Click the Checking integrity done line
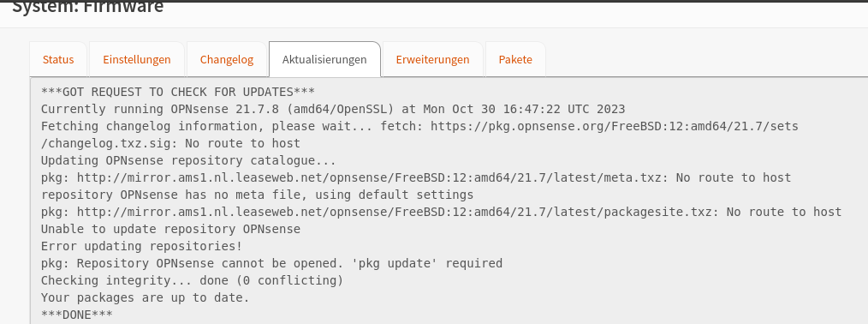The image size is (868, 324). 192,280
